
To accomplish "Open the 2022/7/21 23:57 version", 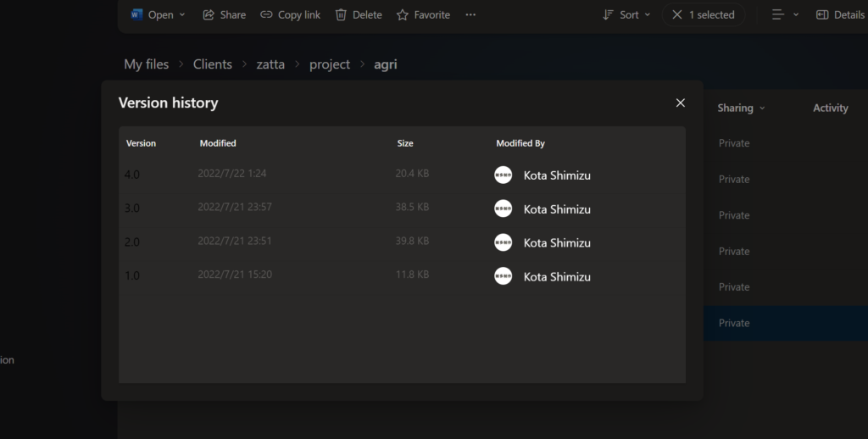I will (235, 207).
